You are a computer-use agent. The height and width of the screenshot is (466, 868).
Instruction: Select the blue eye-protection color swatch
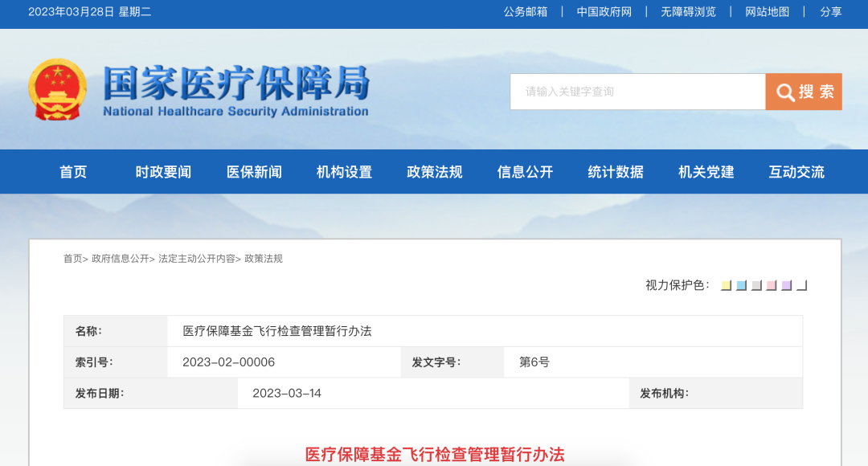pos(741,285)
